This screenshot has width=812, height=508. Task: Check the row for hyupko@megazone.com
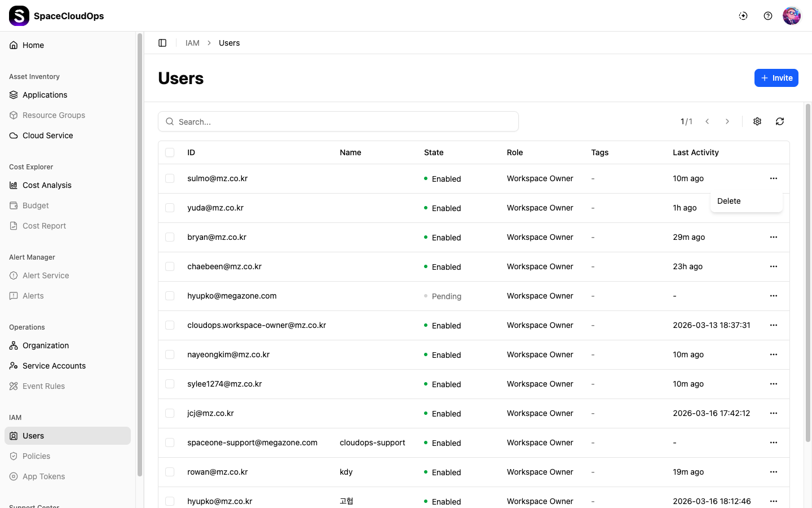[x=170, y=296]
